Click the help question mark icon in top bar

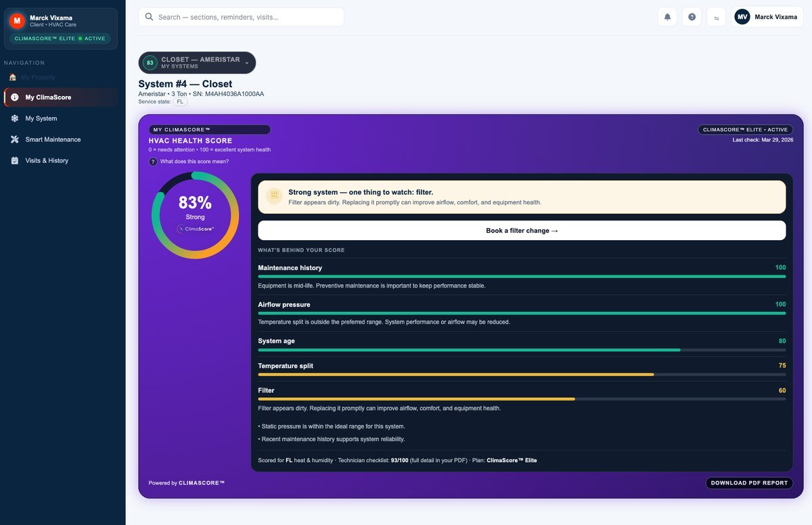[x=692, y=17]
